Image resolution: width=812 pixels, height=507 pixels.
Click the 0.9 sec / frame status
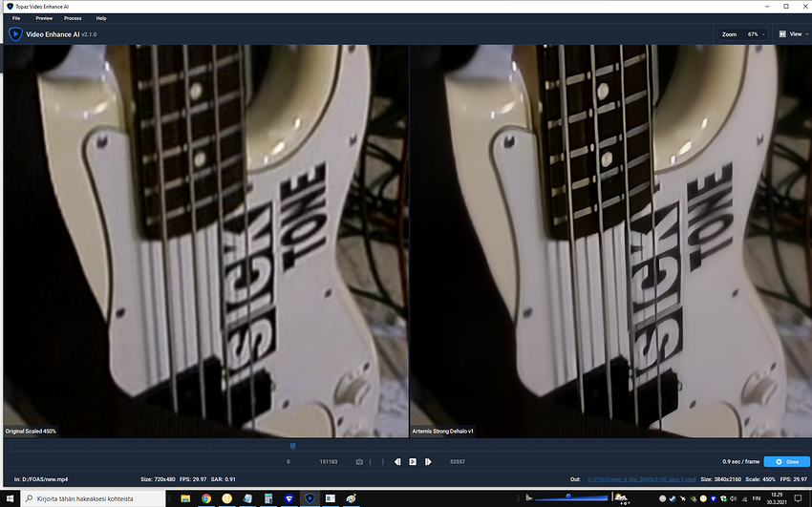pos(741,461)
